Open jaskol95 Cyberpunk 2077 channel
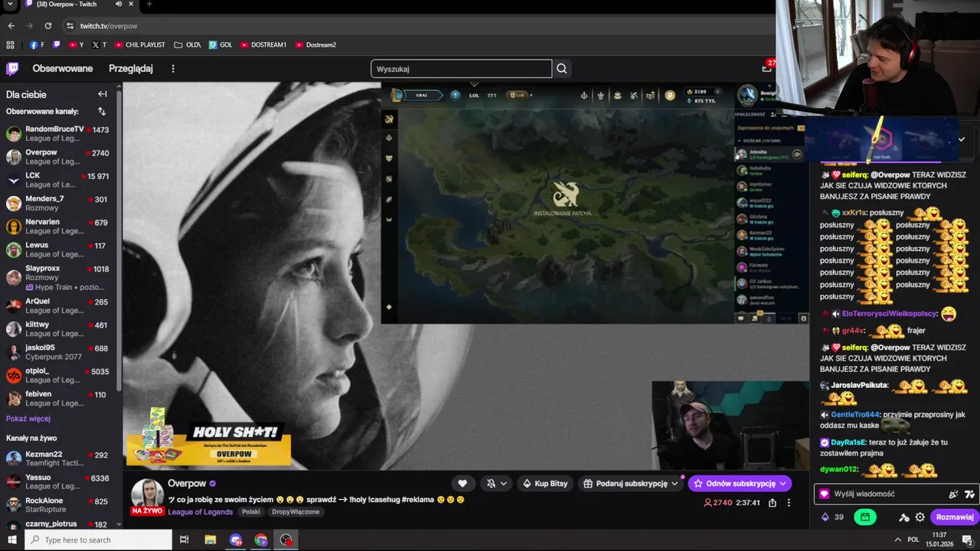This screenshot has width=980, height=551. (58, 352)
